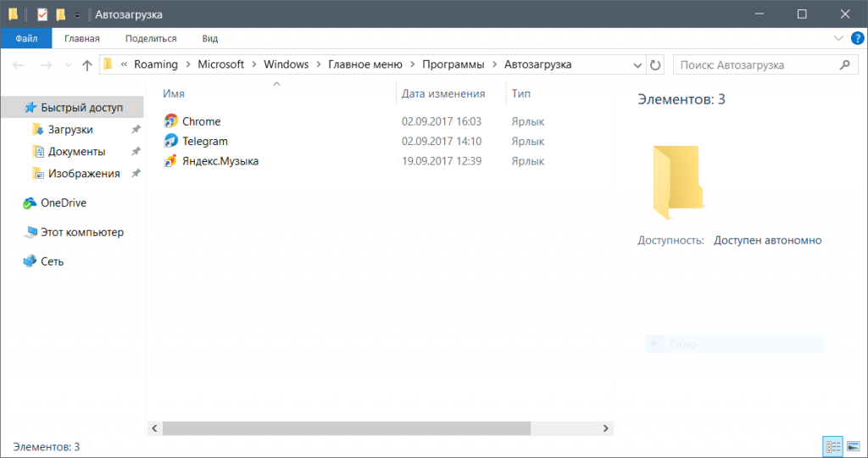868x458 pixels.
Task: Click the pin icon next to Документы
Action: (x=136, y=151)
